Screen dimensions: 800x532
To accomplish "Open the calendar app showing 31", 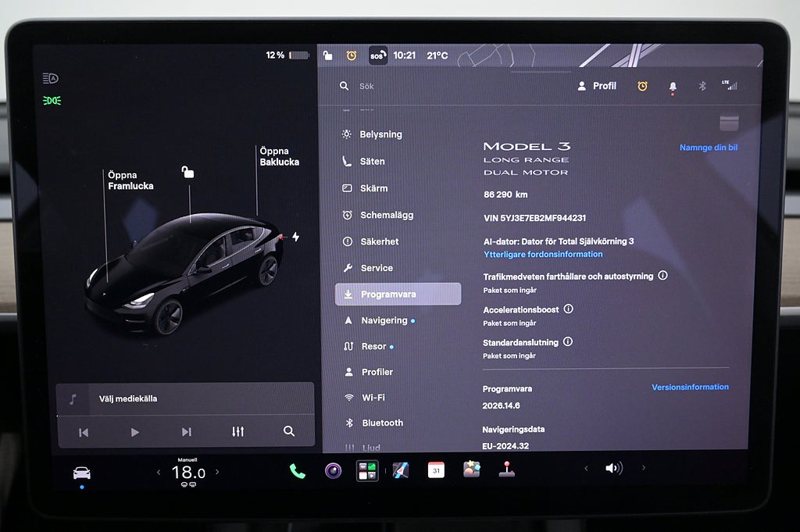I will (x=436, y=470).
